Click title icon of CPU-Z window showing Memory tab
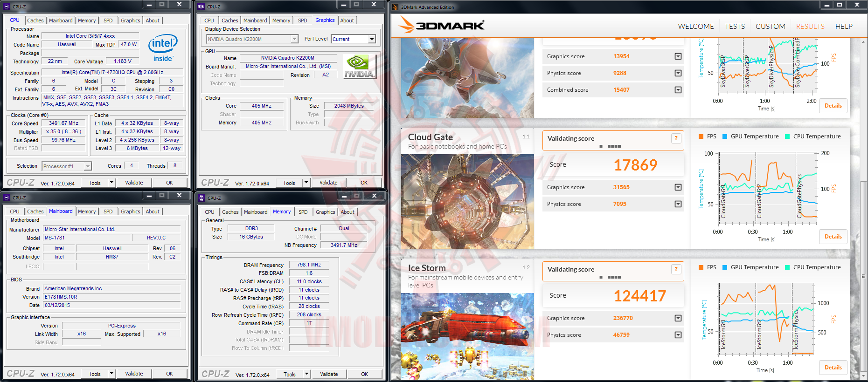The image size is (868, 382). [201, 198]
